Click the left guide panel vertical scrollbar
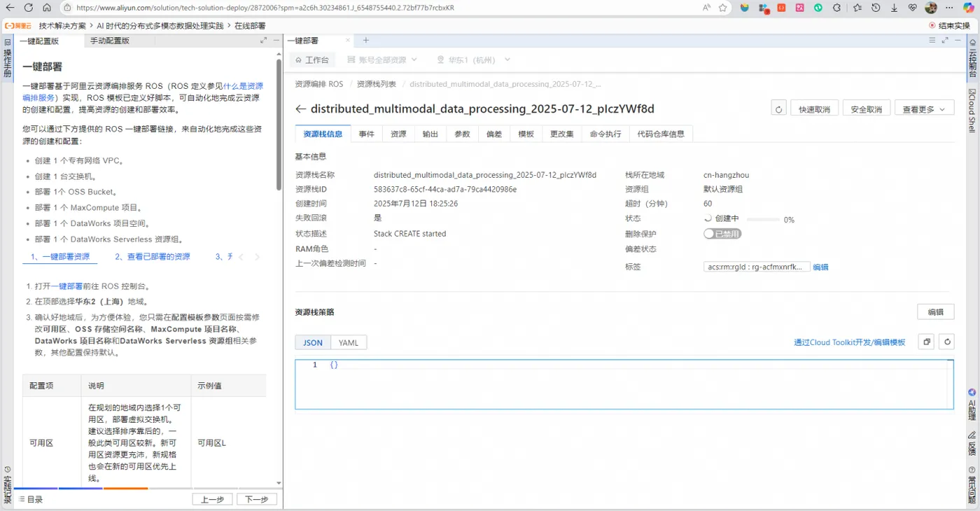The image size is (980, 511). (279, 126)
